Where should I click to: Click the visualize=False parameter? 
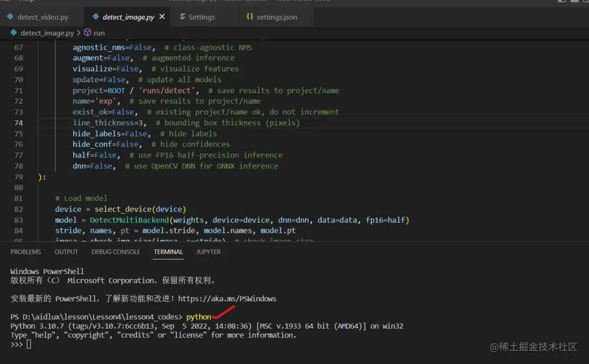pos(106,69)
